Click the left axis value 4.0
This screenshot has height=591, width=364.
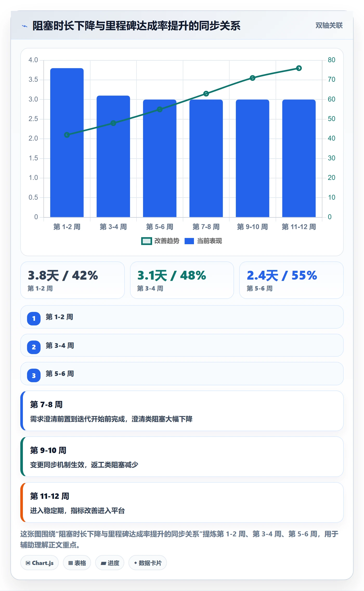[x=33, y=60]
